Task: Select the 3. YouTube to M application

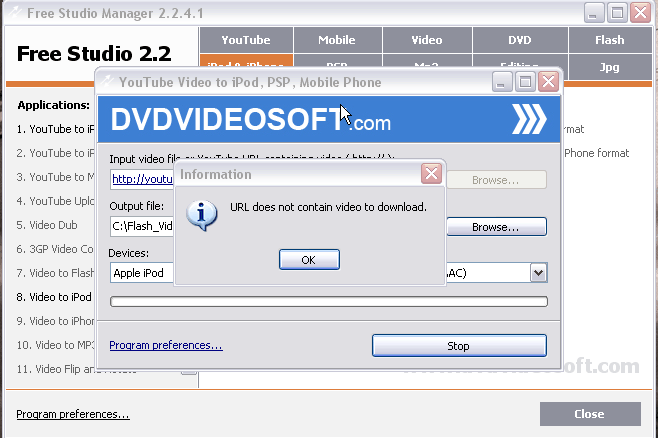Action: (x=55, y=177)
